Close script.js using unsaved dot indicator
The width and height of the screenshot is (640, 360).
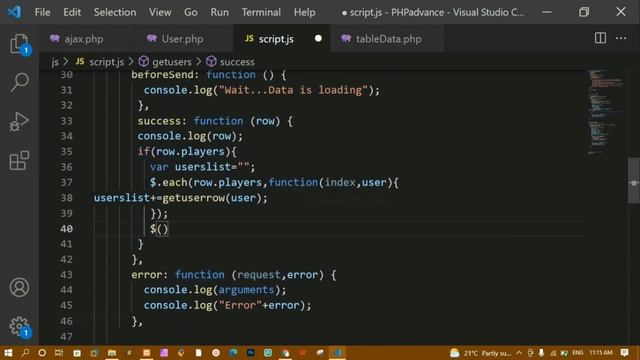(318, 38)
